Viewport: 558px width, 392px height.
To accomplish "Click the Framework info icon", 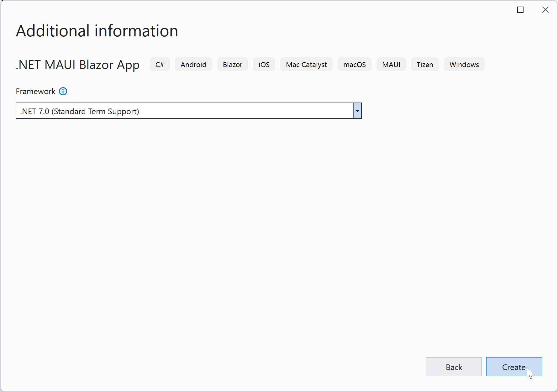I will (x=63, y=91).
